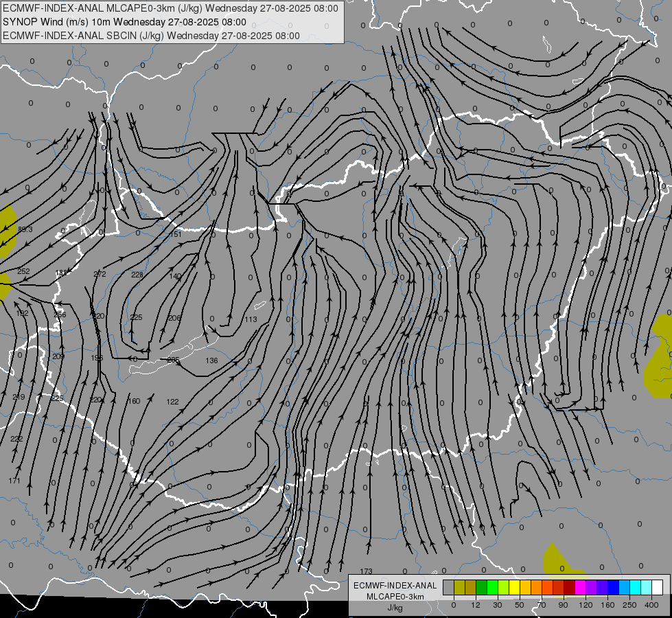Pick the amber legend swatch
The image size is (672, 618).
pos(525,587)
